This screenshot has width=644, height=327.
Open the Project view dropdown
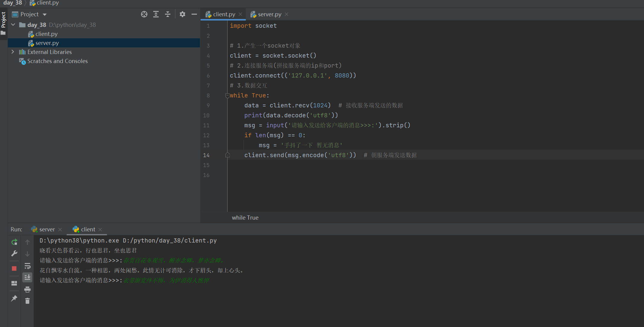click(45, 14)
